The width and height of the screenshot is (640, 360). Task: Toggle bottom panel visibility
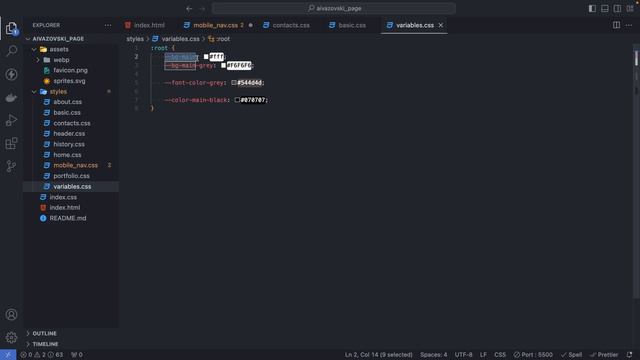pos(605,9)
